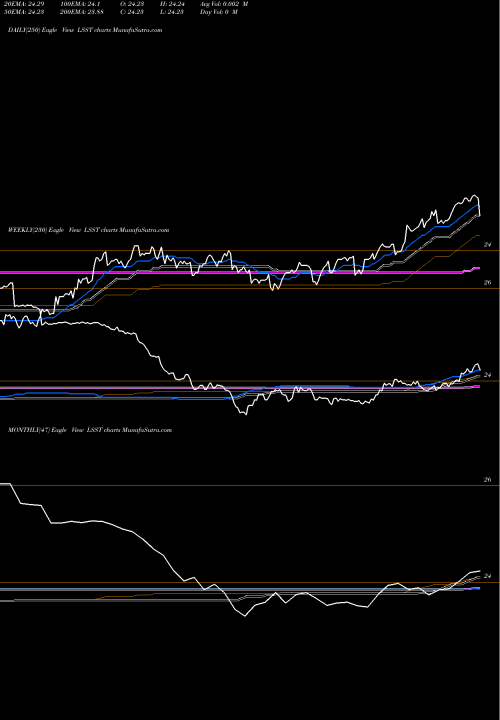
Task: Click the 24 axis label in monthly chart
Action: [x=488, y=576]
